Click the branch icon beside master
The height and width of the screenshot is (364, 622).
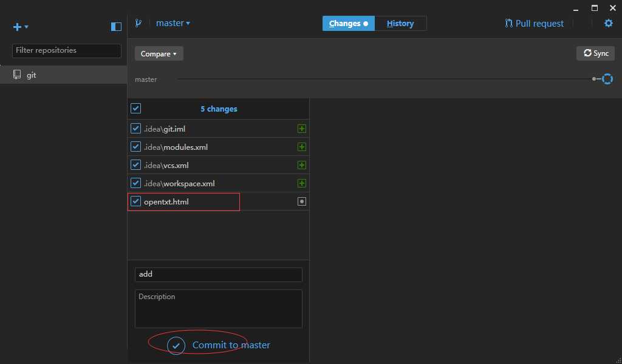pos(138,23)
